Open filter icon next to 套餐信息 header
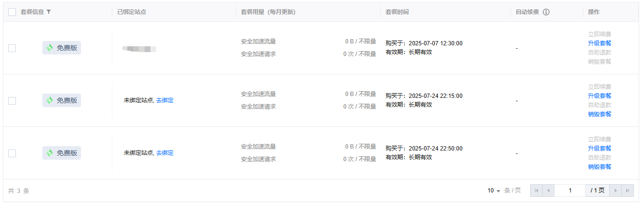The height and width of the screenshot is (205, 644). [48, 12]
